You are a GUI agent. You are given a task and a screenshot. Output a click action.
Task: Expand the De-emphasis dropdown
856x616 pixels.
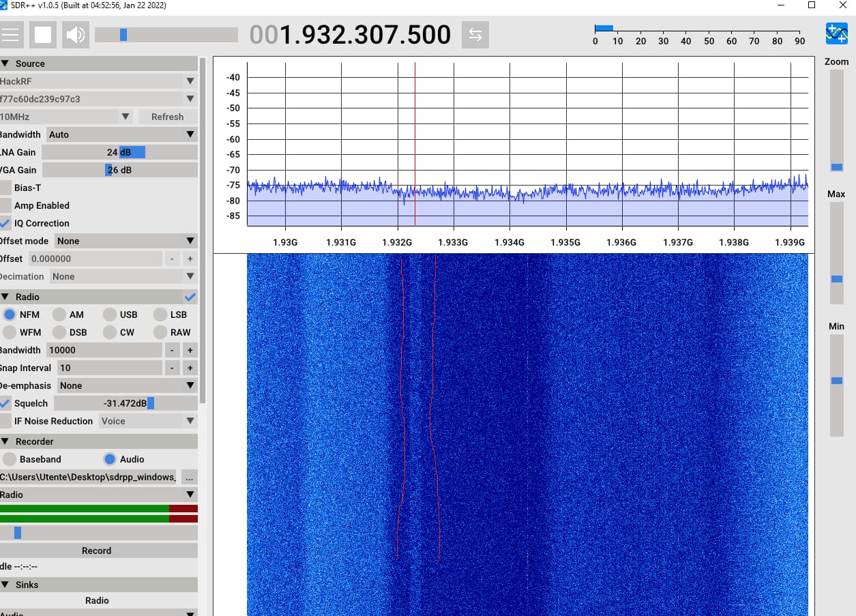click(126, 385)
